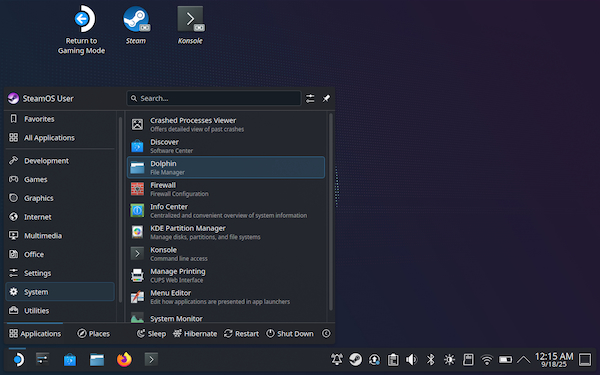Click the Shut Down button
The width and height of the screenshot is (600, 375).
tap(290, 334)
